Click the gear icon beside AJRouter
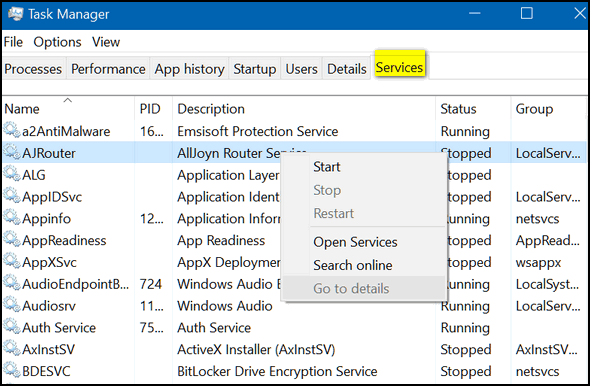 click(x=12, y=152)
